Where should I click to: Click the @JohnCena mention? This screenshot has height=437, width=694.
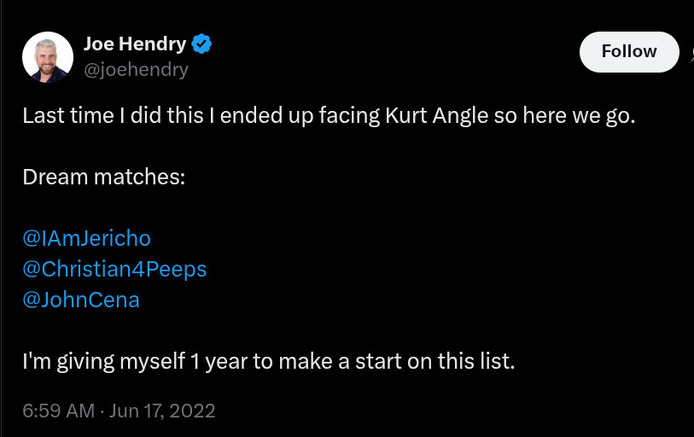(x=80, y=300)
